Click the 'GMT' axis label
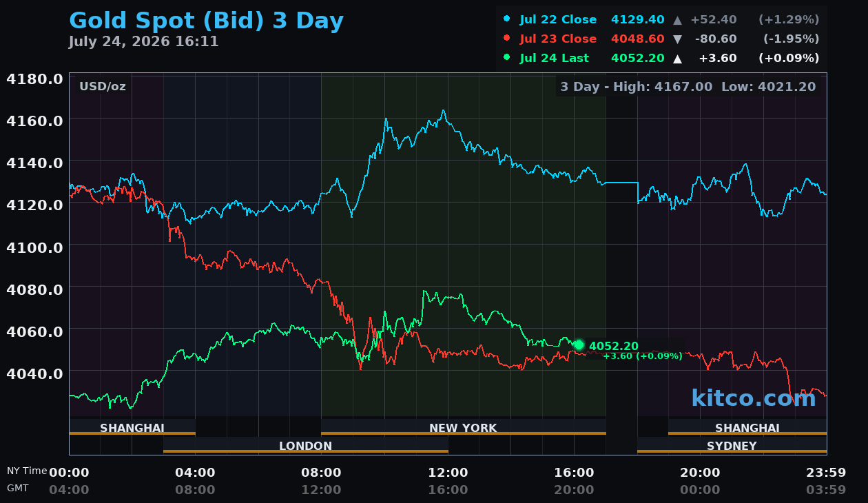This screenshot has height=503, width=868. 18,488
